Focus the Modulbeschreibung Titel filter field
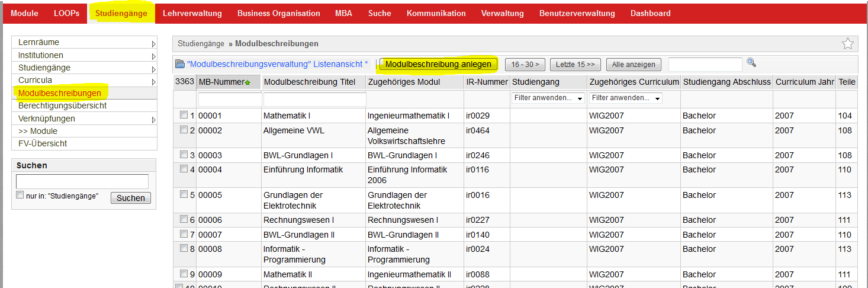 click(314, 99)
